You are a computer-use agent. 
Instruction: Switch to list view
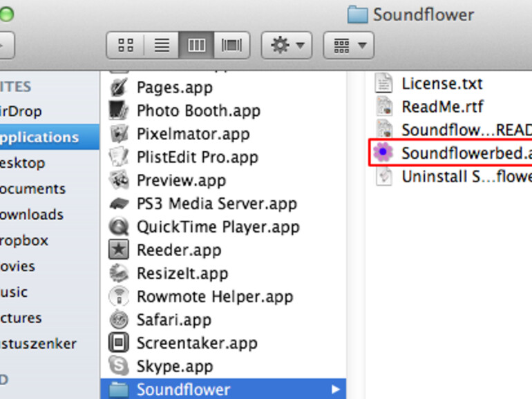pyautogui.click(x=162, y=46)
